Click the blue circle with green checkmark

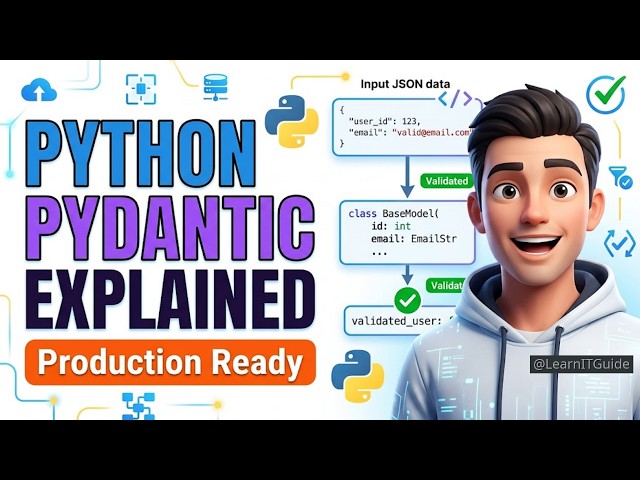606,94
